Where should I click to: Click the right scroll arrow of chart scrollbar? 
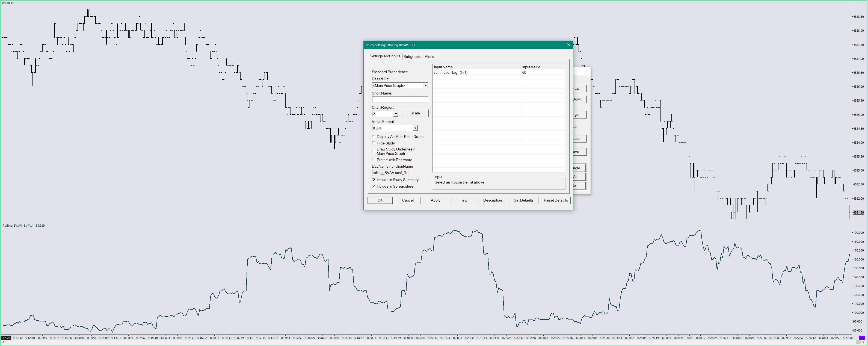[863, 342]
